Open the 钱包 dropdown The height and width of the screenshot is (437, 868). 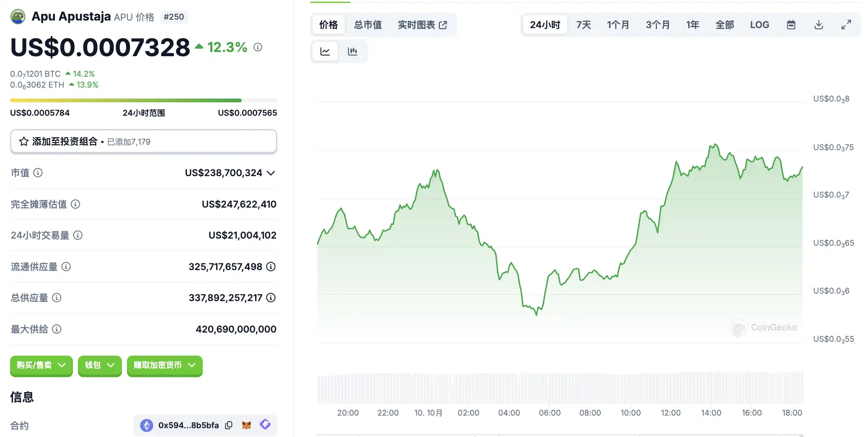(100, 365)
